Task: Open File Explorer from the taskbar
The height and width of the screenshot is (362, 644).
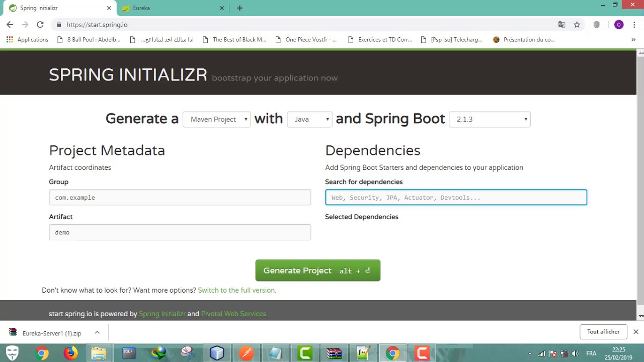Action: 98,353
